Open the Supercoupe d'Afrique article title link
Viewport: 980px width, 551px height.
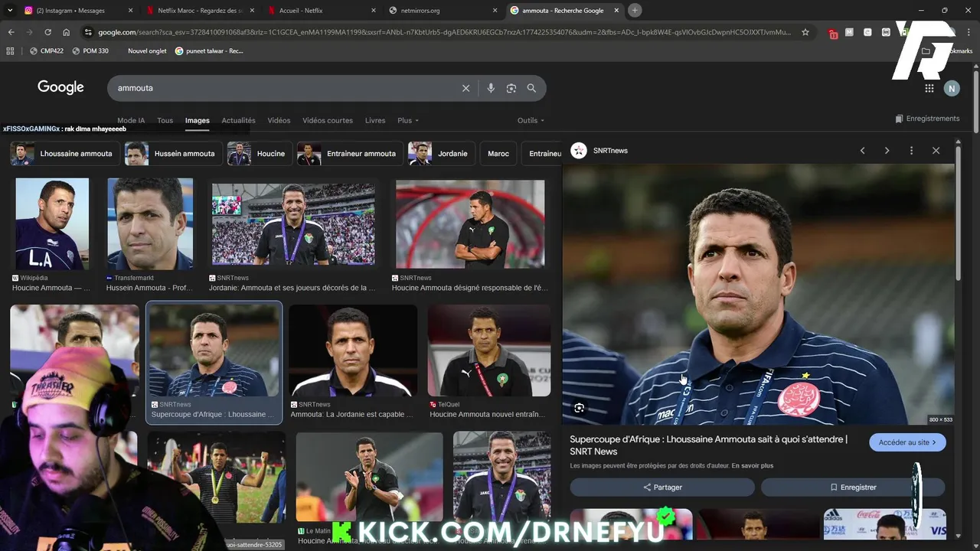click(708, 445)
